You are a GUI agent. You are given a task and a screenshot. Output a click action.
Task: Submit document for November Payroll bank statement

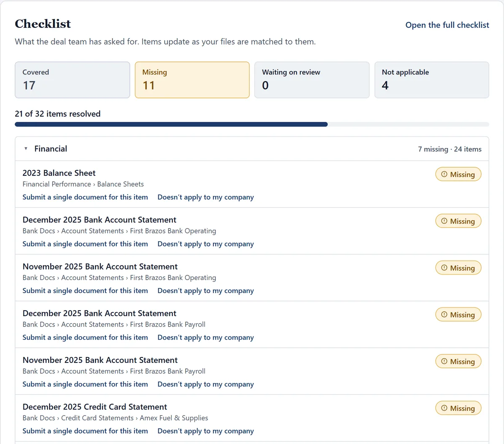85,384
